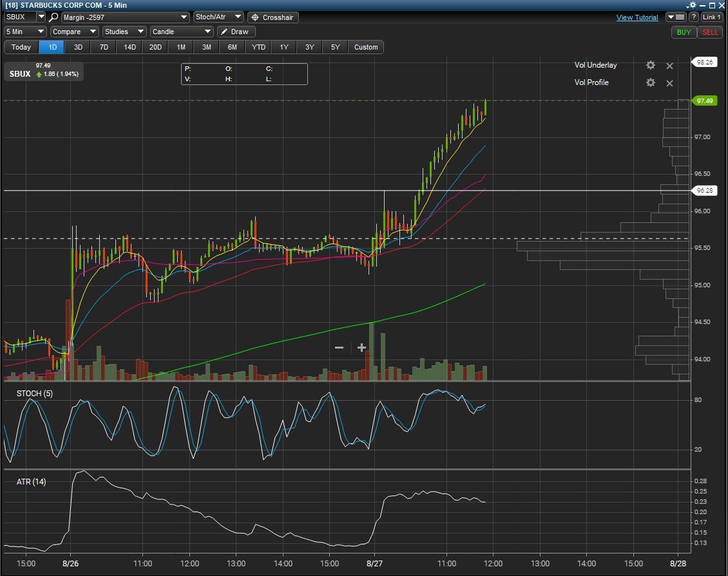Select the 3M range tab
This screenshot has height=576, width=728.
(207, 47)
